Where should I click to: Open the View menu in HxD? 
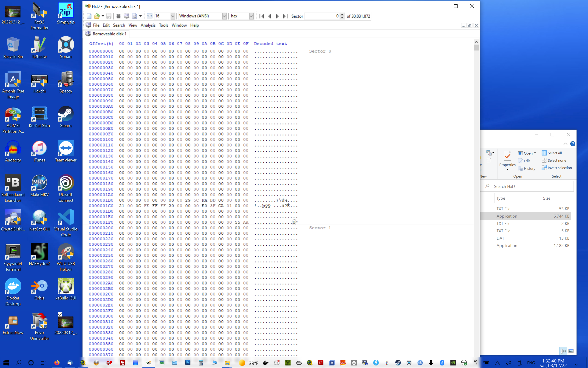pyautogui.click(x=133, y=25)
